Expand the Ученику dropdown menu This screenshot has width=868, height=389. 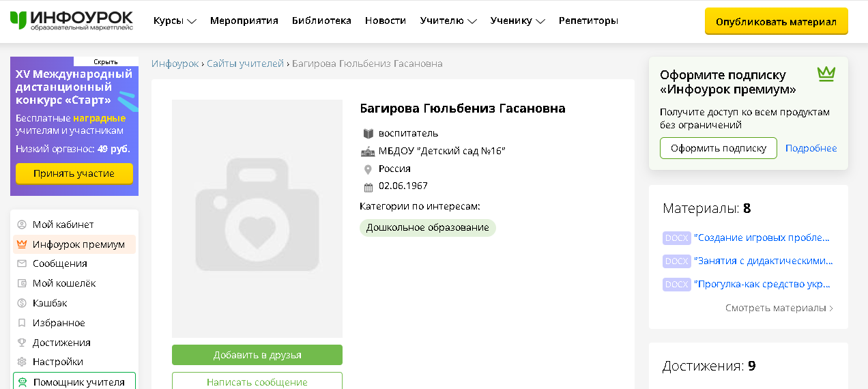pos(518,20)
